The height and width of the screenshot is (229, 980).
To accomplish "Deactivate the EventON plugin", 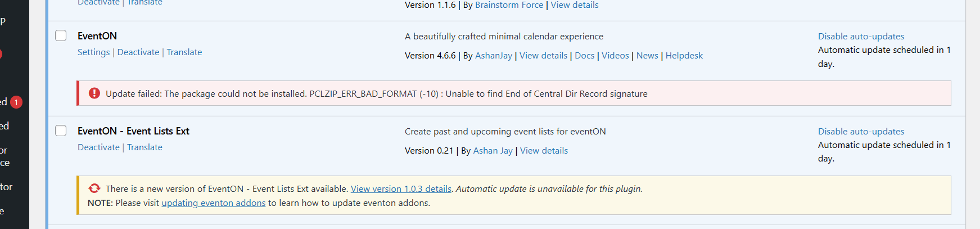I will point(138,52).
